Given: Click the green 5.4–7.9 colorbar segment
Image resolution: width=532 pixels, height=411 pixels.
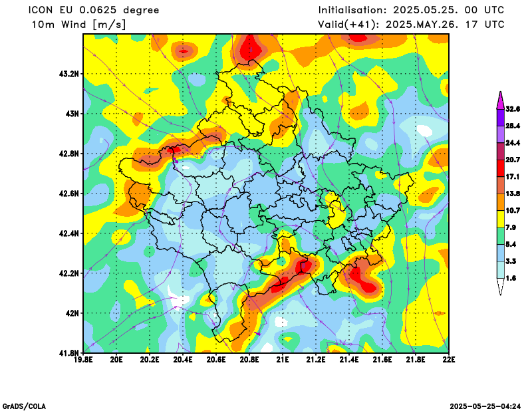Looking at the screenshot, I should pyautogui.click(x=501, y=236).
